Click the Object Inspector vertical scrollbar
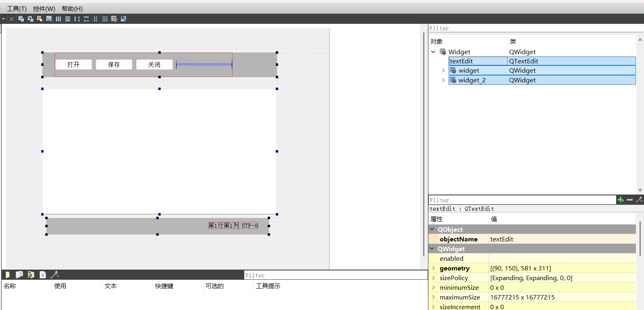The height and width of the screenshot is (310, 644). (640, 115)
